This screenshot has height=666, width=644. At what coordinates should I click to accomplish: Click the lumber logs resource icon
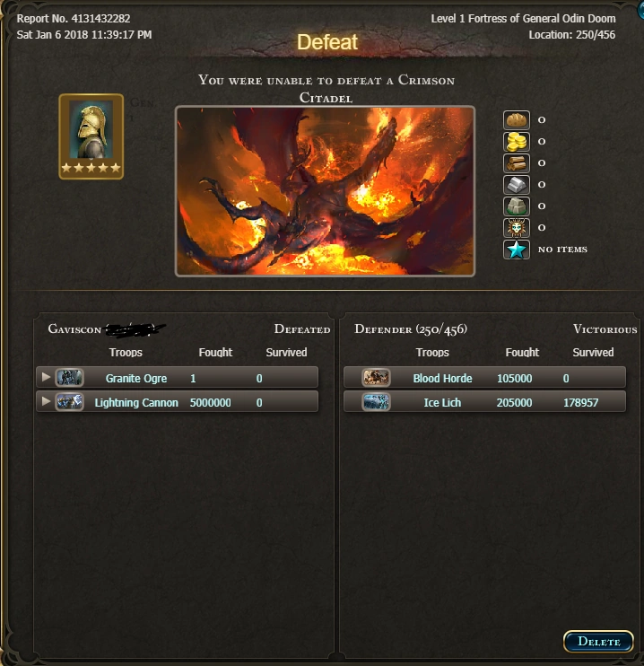pyautogui.click(x=517, y=163)
